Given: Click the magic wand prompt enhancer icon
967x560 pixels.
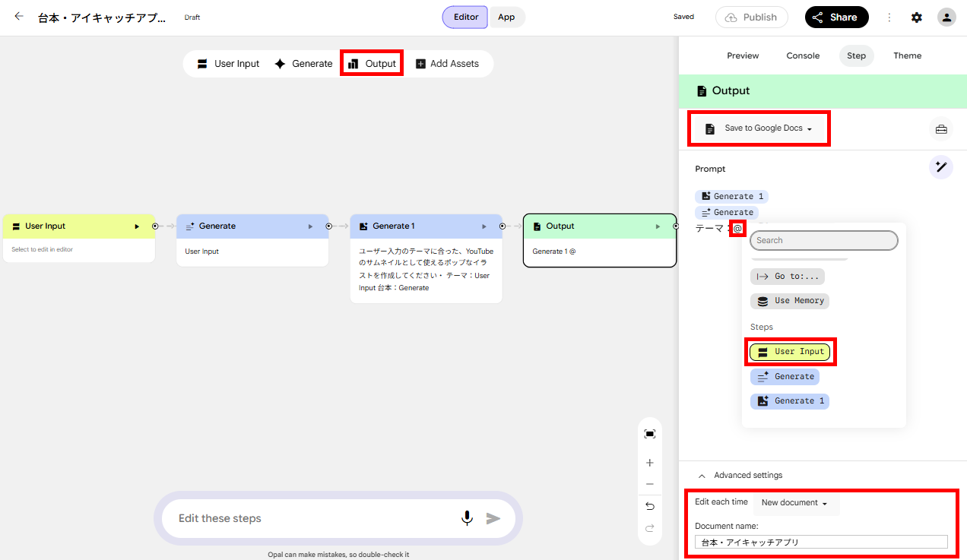Looking at the screenshot, I should tap(941, 167).
